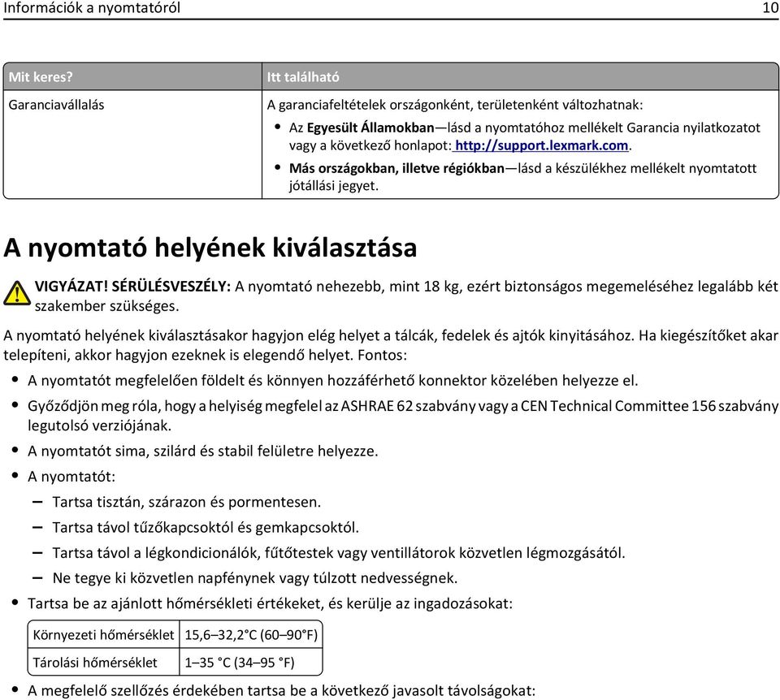Click bold text 'Egyesült Államokban'
The image size is (780, 700).
pyautogui.click(x=370, y=127)
